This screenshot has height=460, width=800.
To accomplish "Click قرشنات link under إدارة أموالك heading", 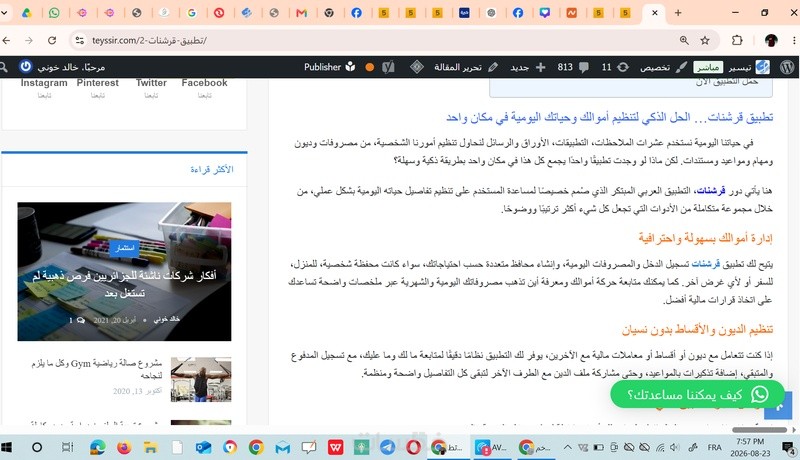I will point(706,264).
